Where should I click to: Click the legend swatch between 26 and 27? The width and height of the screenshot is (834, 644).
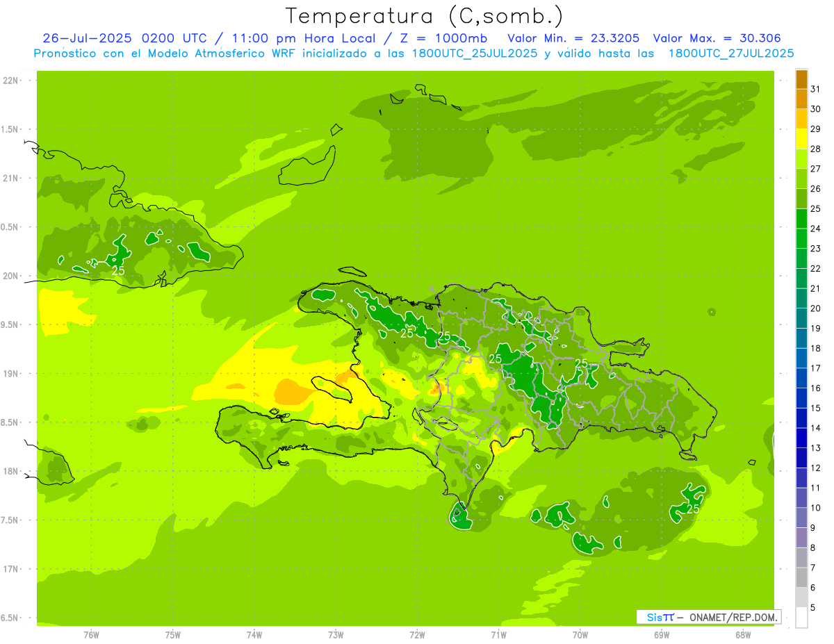[801, 179]
